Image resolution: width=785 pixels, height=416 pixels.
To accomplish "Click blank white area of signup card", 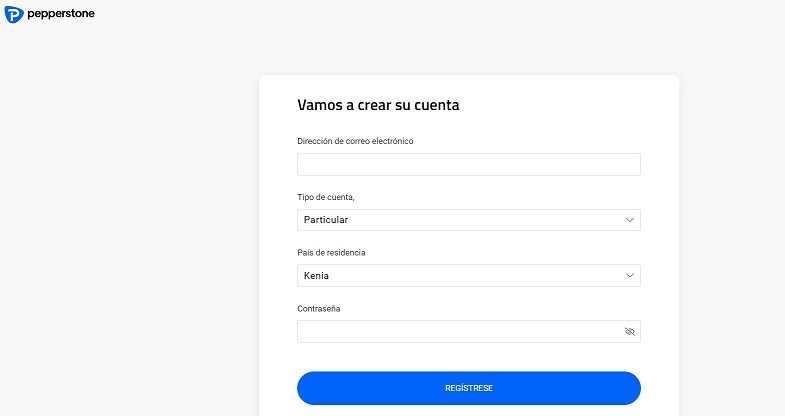I will [x=560, y=105].
